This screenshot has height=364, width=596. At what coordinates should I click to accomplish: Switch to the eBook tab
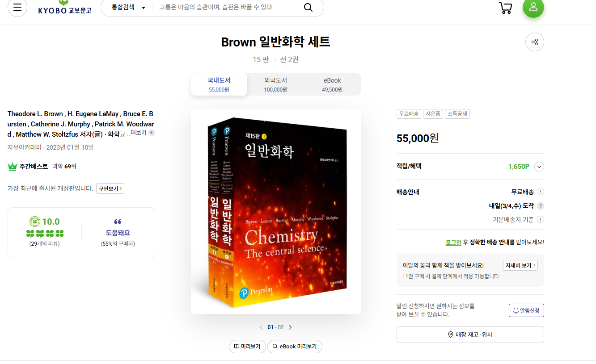[x=332, y=84]
